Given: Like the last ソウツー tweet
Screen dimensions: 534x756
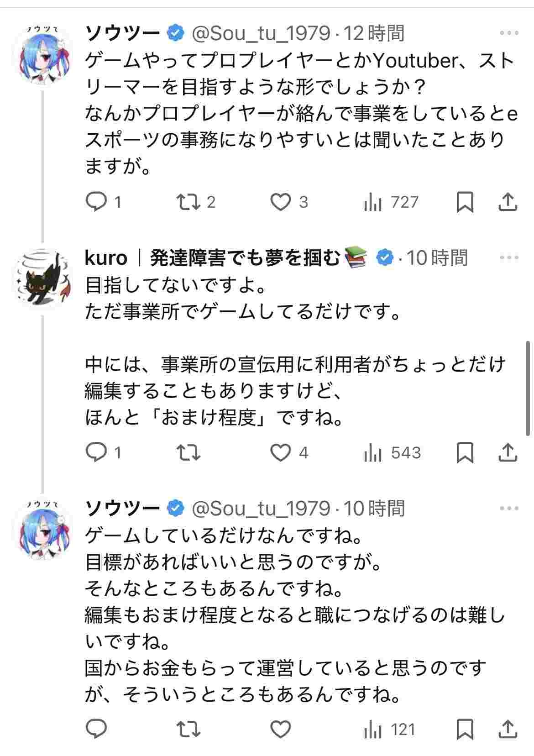Looking at the screenshot, I should [x=281, y=729].
